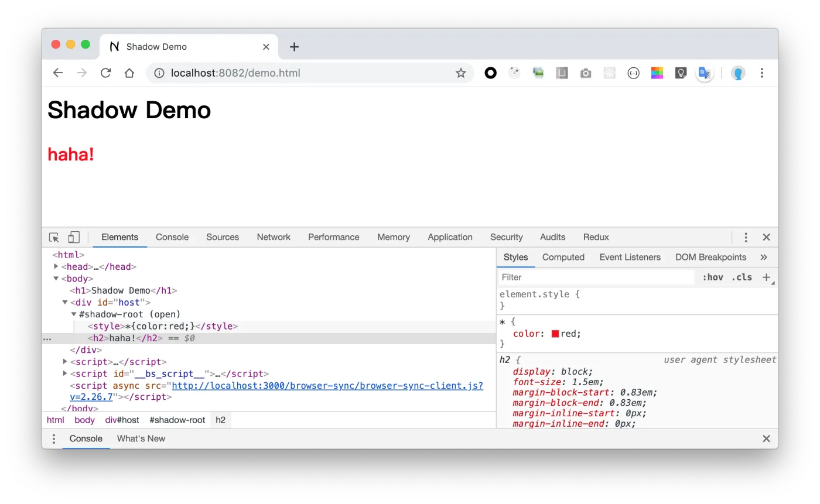Close the Shadow Demo tab

pos(266,47)
